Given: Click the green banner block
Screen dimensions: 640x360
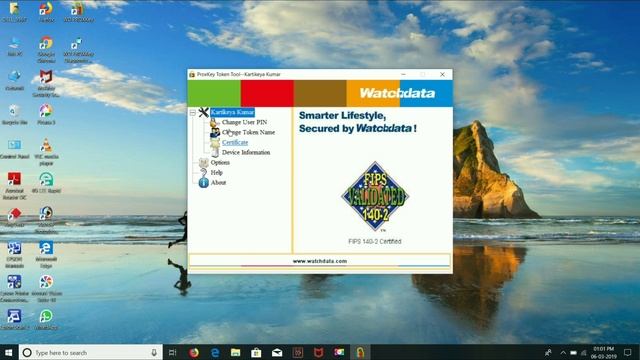Looking at the screenshot, I should coord(214,93).
